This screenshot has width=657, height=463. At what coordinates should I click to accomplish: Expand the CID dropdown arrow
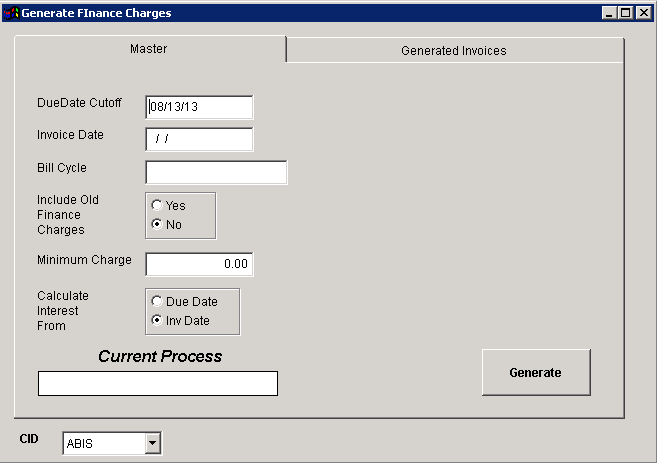(x=152, y=443)
